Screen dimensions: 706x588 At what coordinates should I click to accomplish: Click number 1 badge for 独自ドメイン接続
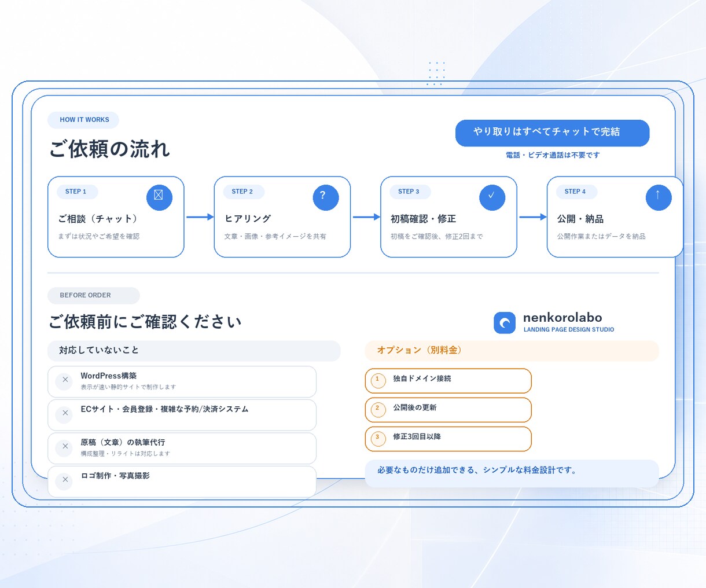[x=378, y=380]
